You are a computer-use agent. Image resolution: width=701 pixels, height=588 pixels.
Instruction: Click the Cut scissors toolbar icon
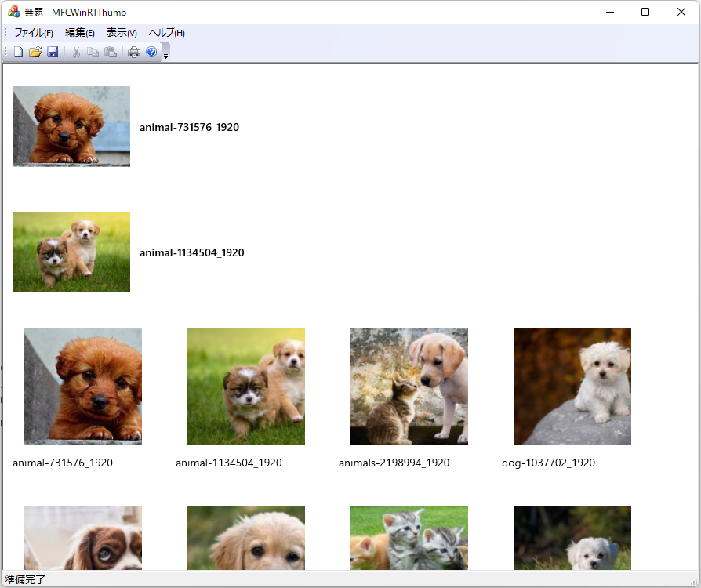[x=76, y=53]
